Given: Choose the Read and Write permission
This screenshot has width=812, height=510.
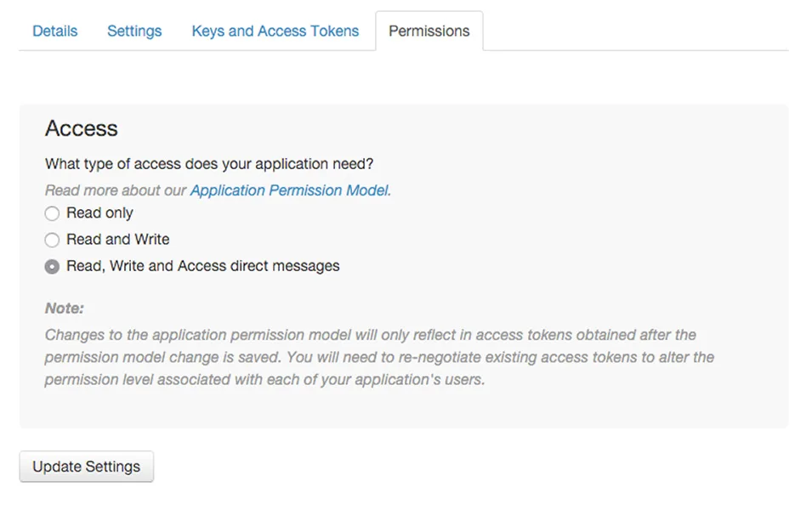Looking at the screenshot, I should tap(52, 240).
